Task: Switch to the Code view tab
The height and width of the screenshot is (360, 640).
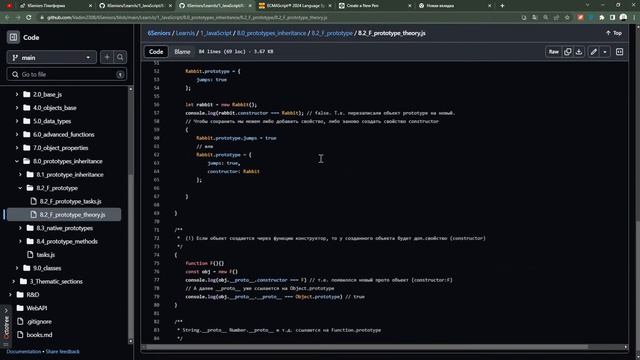Action: [156, 52]
